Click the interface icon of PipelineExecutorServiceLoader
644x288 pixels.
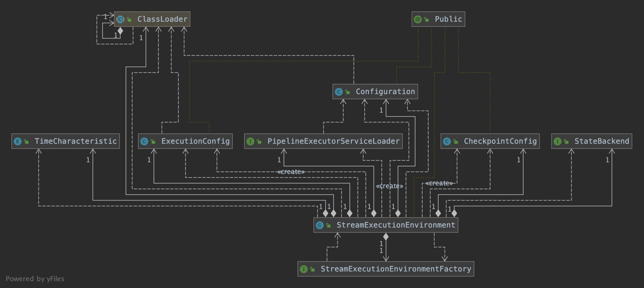250,141
